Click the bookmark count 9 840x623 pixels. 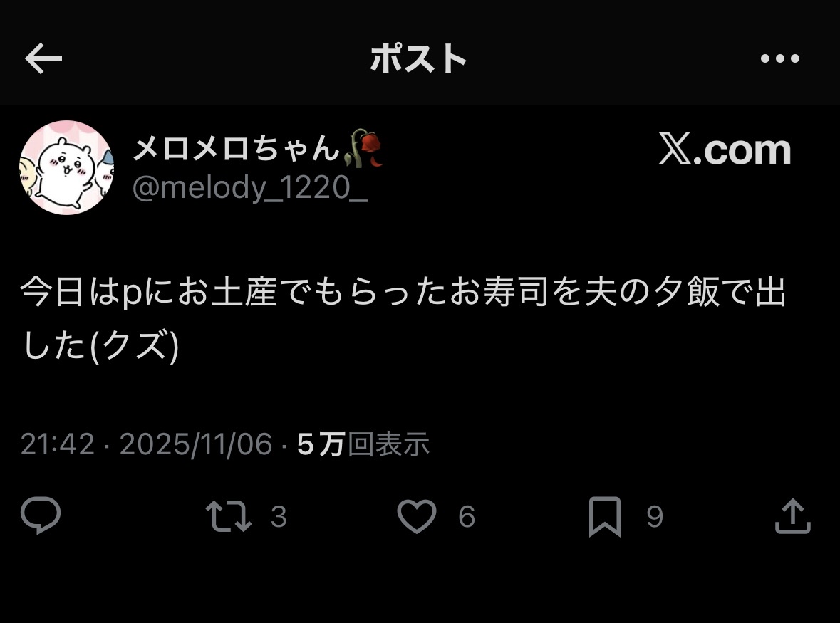coord(655,516)
